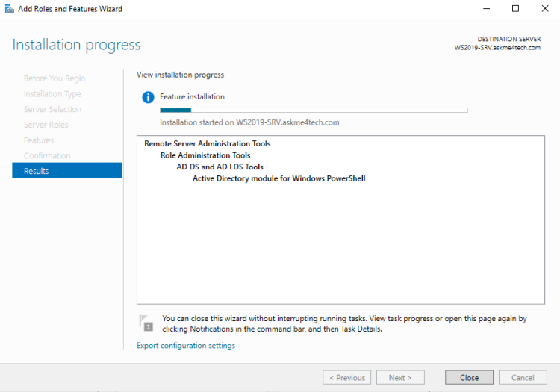Close the window using the title bar X
The height and width of the screenshot is (392, 560).
[x=545, y=8]
